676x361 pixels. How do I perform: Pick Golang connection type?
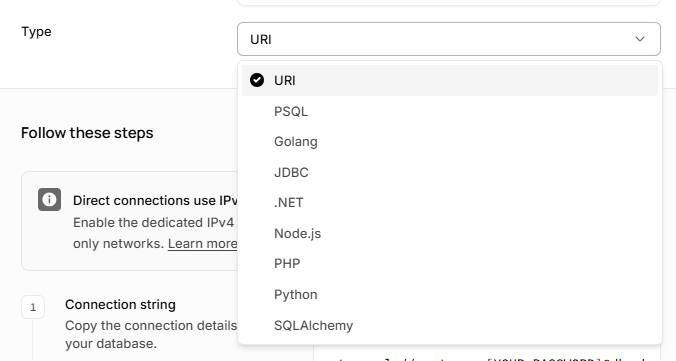point(450,141)
